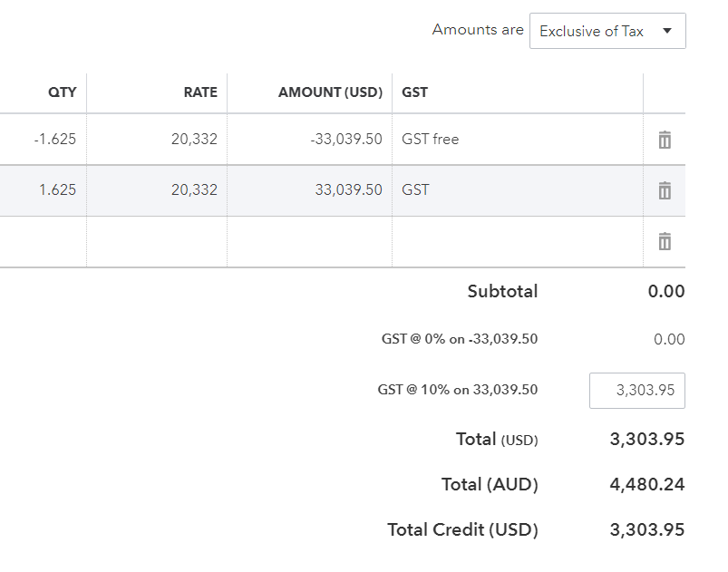The width and height of the screenshot is (728, 572).
Task: Select the QTY column header
Action: [x=62, y=92]
